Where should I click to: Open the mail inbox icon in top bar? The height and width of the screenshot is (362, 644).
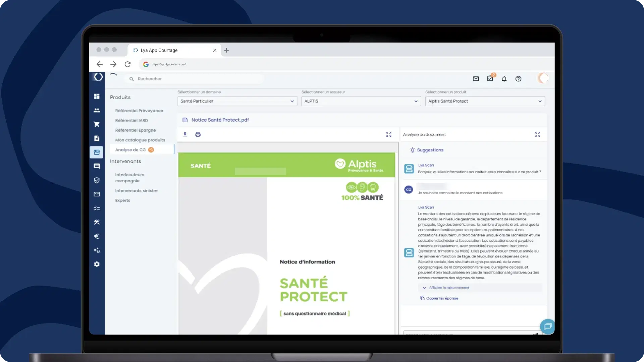click(476, 79)
